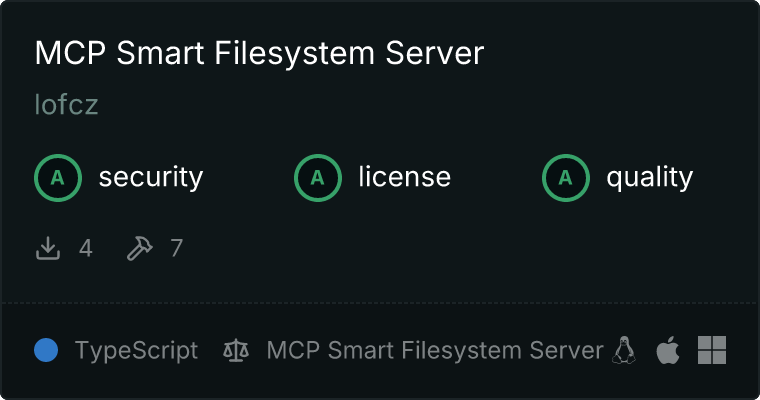Click the download count 4
The width and height of the screenshot is (760, 400).
coord(86,248)
